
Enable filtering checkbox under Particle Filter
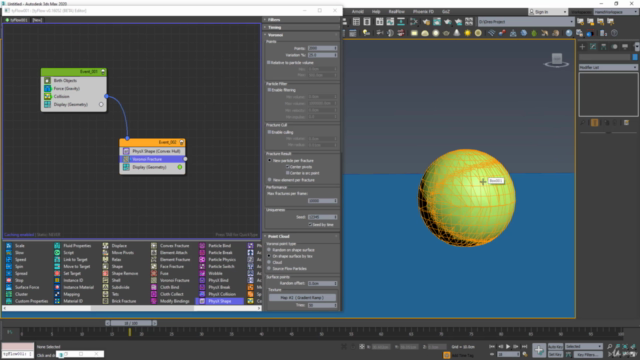click(x=269, y=90)
